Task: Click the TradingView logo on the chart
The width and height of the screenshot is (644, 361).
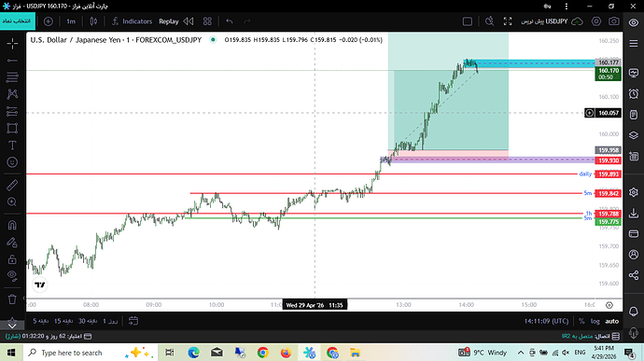Action: tap(40, 285)
